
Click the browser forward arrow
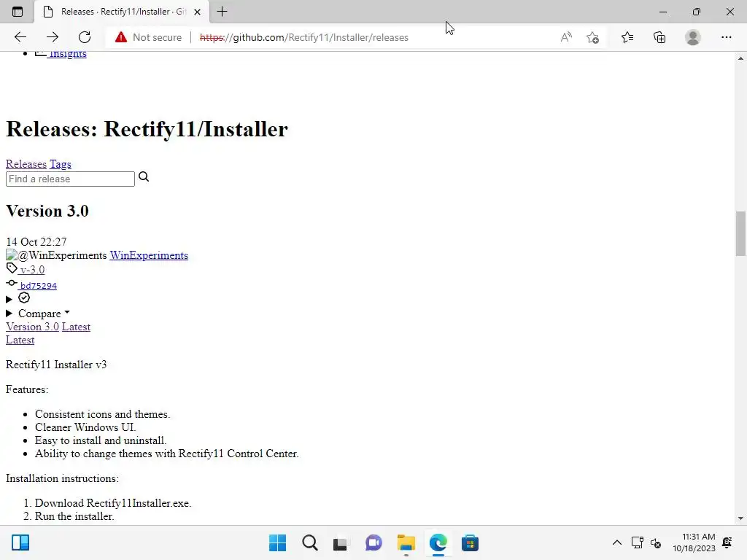click(53, 37)
